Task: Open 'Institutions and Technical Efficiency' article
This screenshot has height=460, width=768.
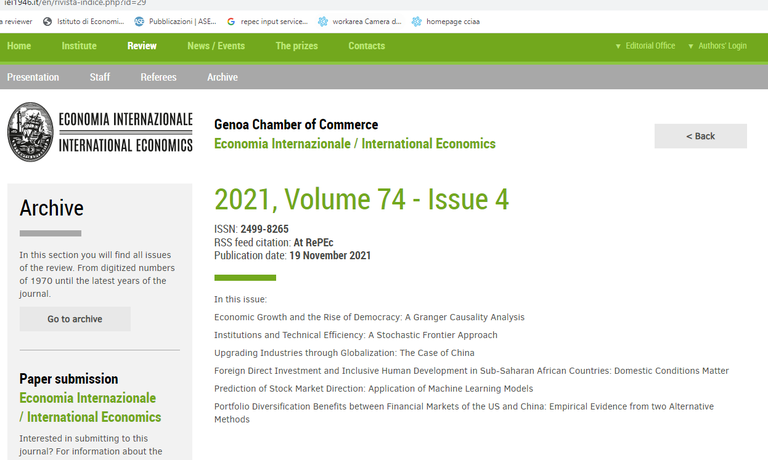Action: [x=356, y=335]
